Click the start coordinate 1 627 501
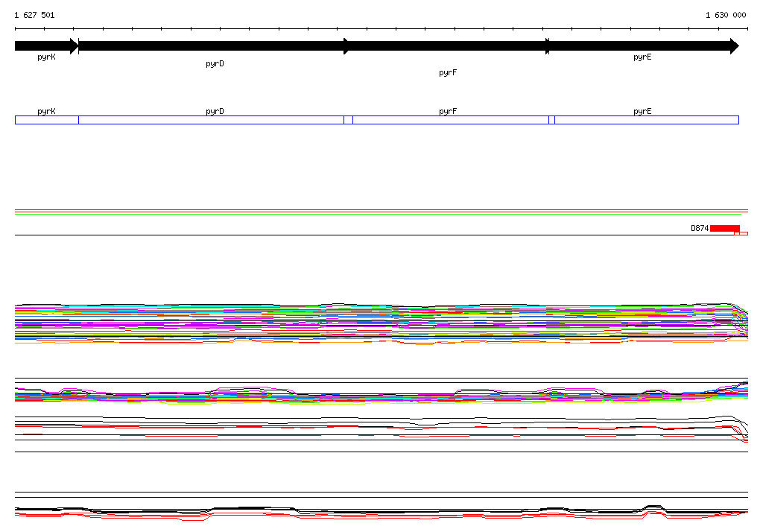The image size is (763, 532). click(x=34, y=15)
